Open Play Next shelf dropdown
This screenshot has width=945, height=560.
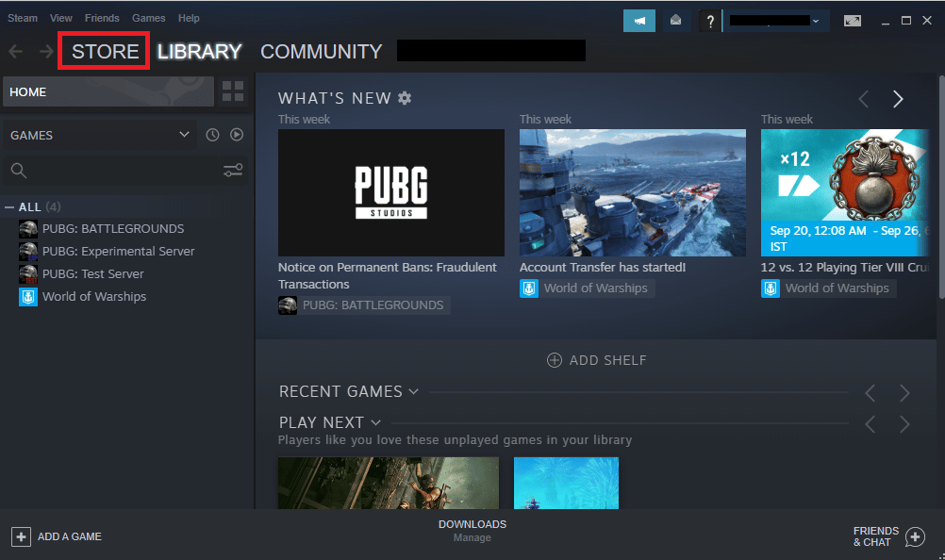375,422
